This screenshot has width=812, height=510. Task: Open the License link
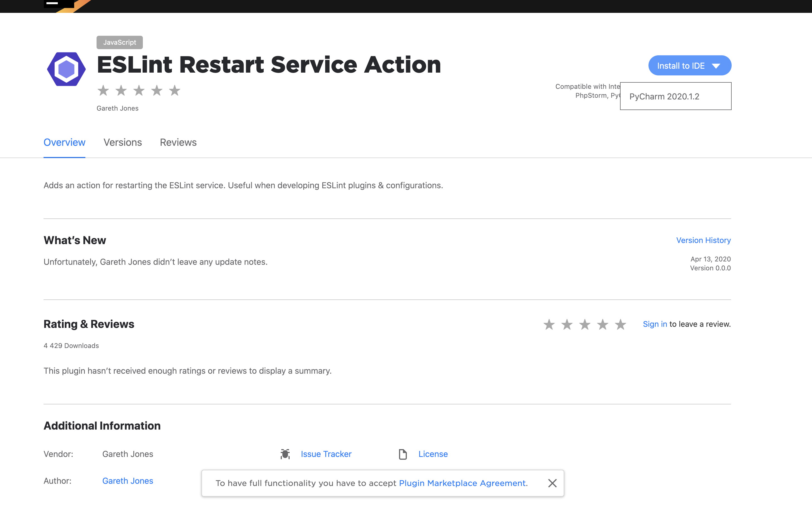pos(433,454)
